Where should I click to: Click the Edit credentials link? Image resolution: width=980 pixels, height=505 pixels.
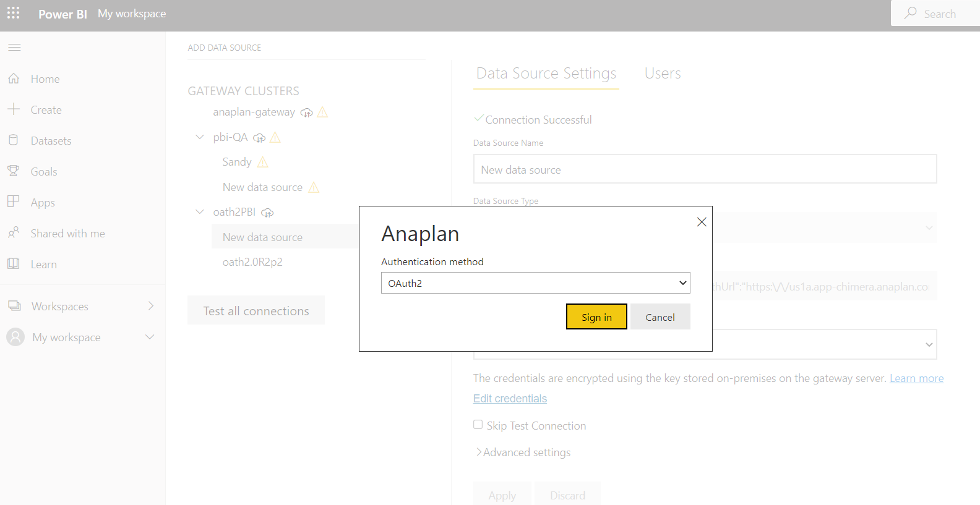pyautogui.click(x=510, y=399)
